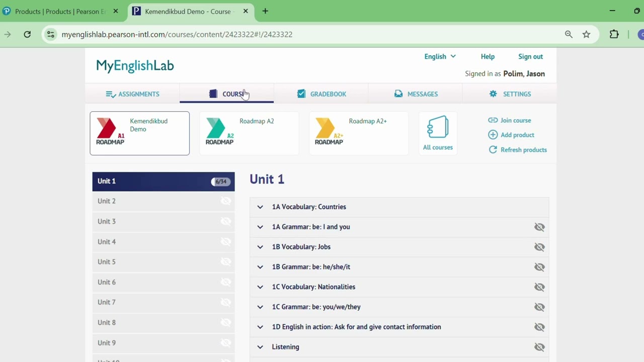Select Unit 6 in the unit list
This screenshot has height=362, width=644.
[x=164, y=282]
